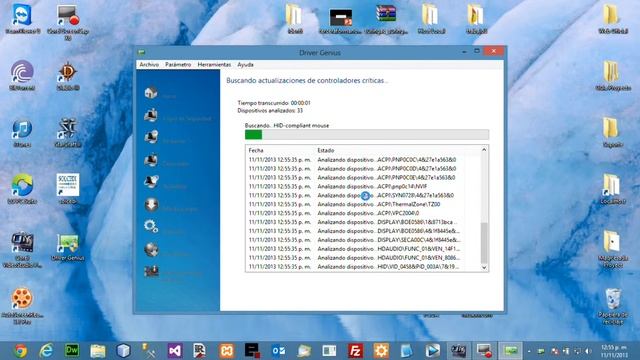Viewport: 640px width, 360px height.
Task: Click the orange gear taskbar icon
Action: [381, 351]
